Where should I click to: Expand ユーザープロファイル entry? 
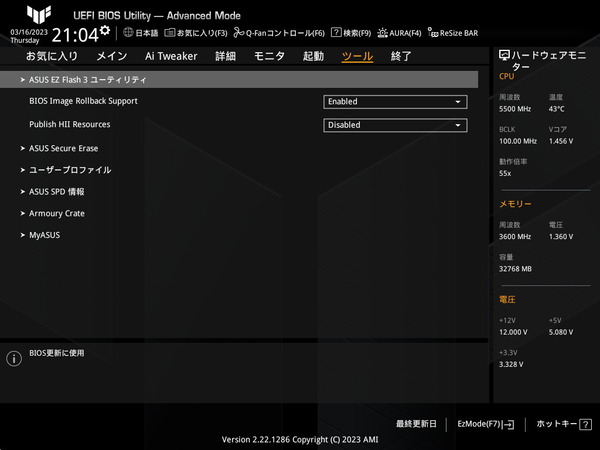70,170
